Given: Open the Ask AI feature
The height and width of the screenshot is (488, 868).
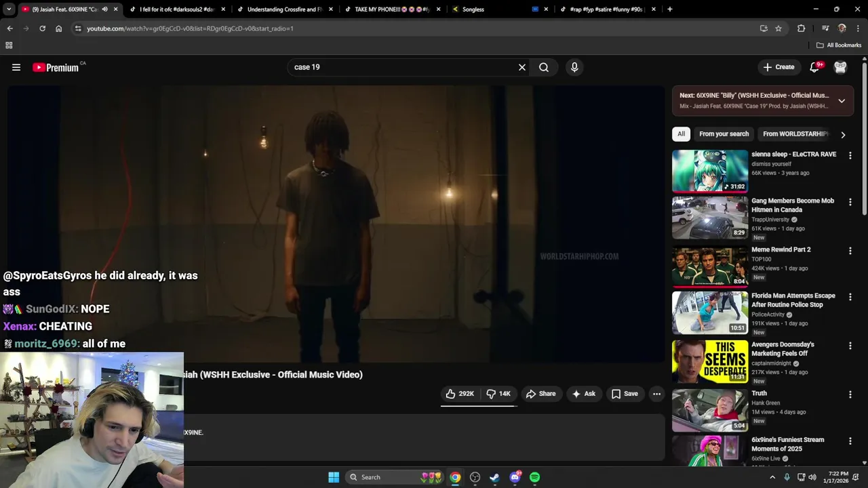Looking at the screenshot, I should click(583, 394).
